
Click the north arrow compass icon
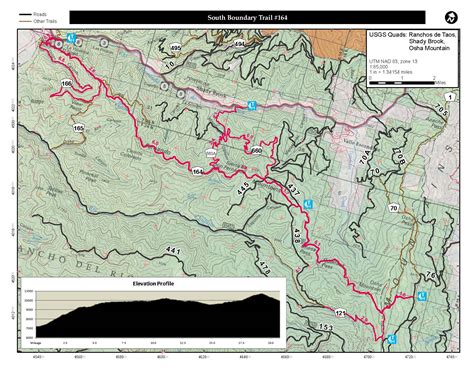[451, 17]
